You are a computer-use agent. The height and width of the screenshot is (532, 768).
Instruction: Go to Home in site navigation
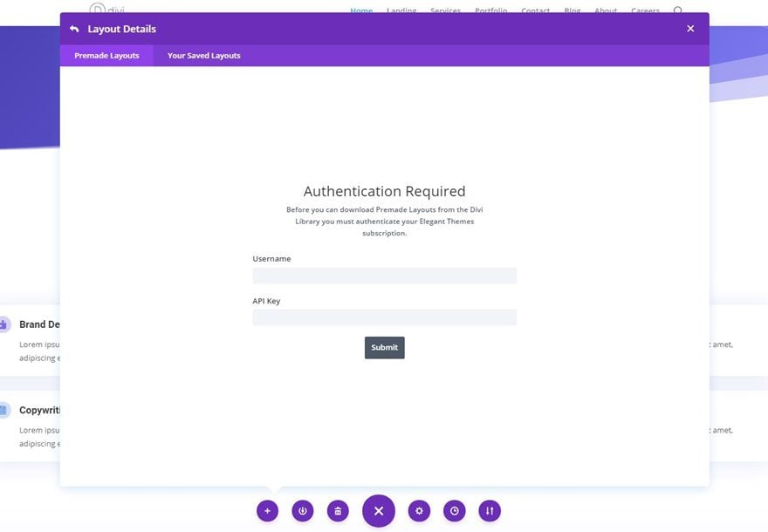point(361,10)
